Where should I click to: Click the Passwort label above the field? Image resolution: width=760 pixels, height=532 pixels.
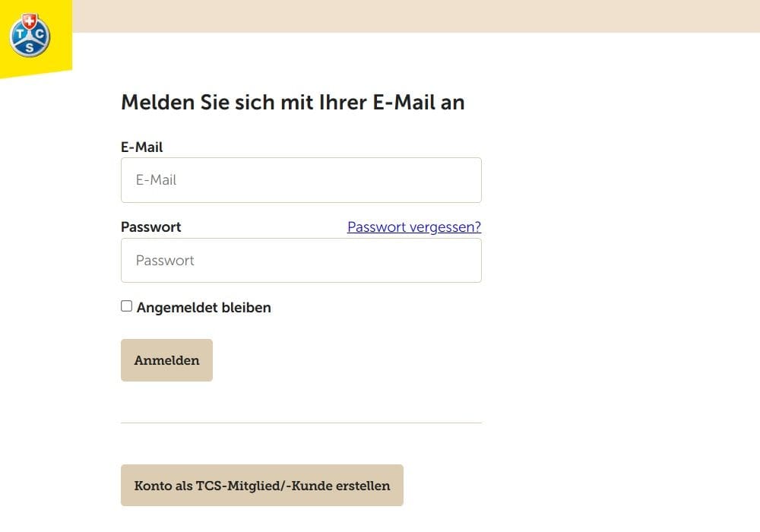coord(150,226)
